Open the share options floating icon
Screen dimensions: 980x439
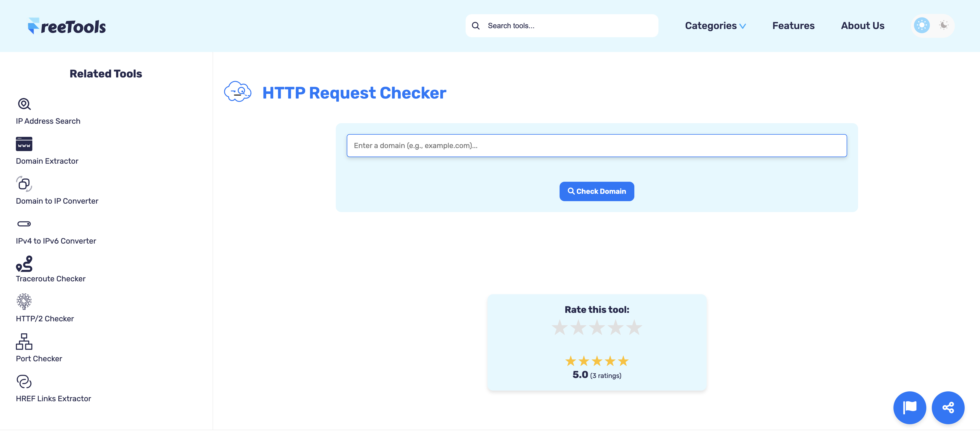coord(948,408)
